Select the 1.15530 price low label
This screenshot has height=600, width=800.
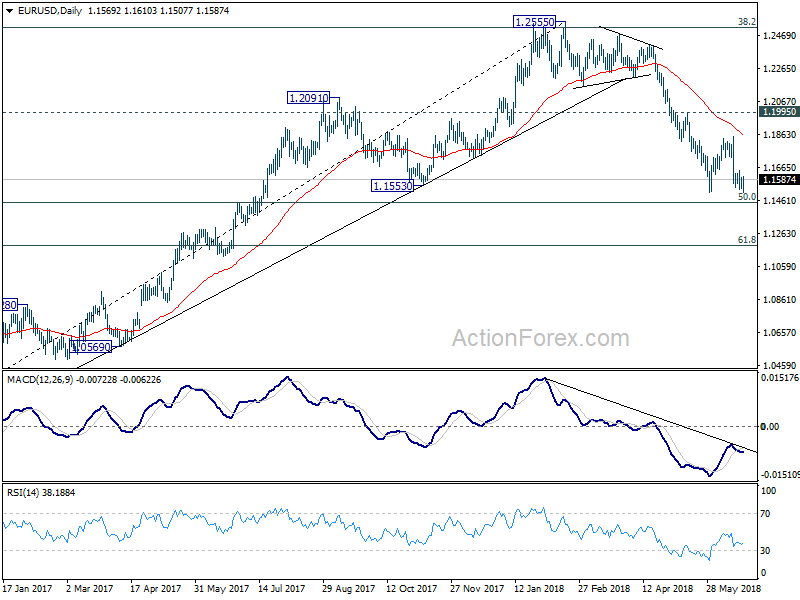pos(392,186)
